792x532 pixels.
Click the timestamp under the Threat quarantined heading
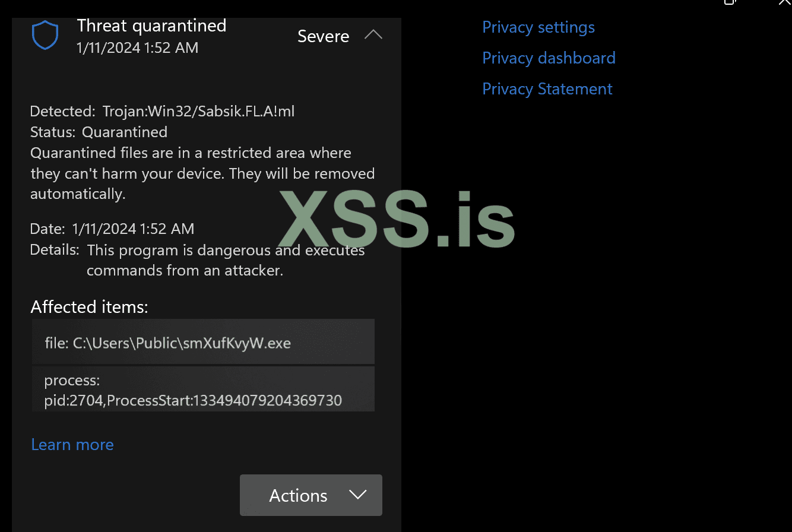click(x=137, y=48)
